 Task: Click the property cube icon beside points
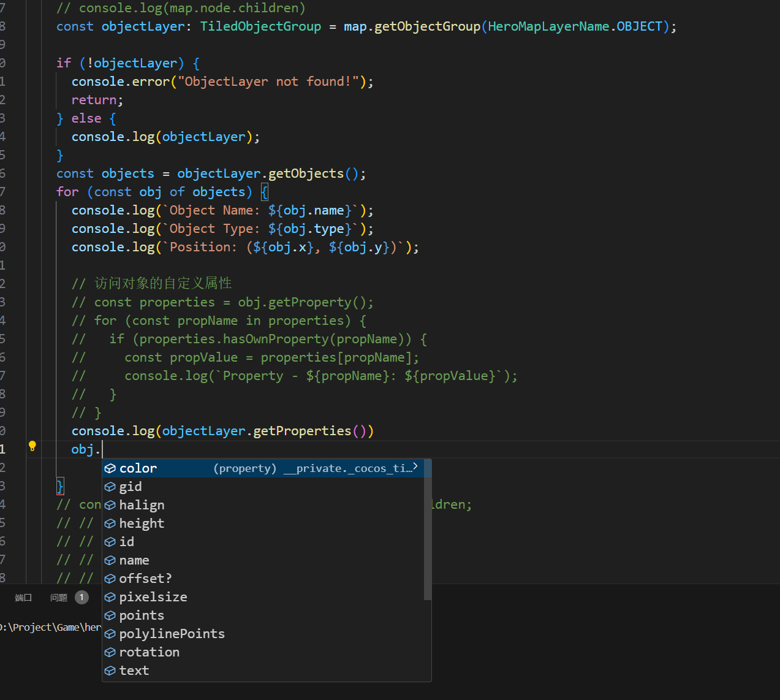point(110,615)
